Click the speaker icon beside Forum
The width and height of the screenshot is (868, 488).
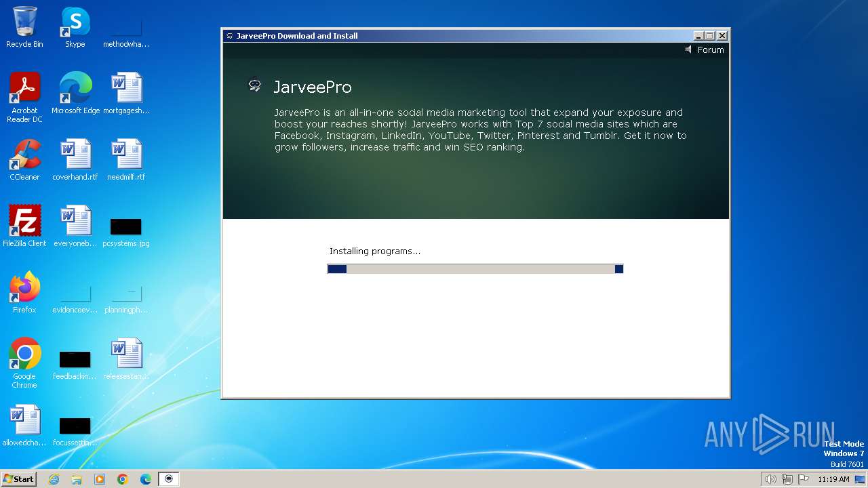tap(688, 49)
